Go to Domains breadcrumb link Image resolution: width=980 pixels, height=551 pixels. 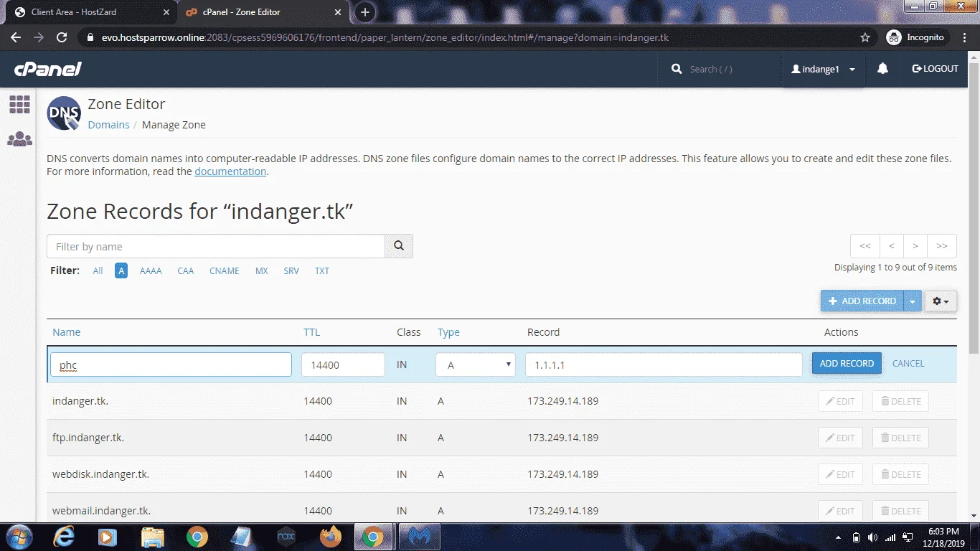108,125
